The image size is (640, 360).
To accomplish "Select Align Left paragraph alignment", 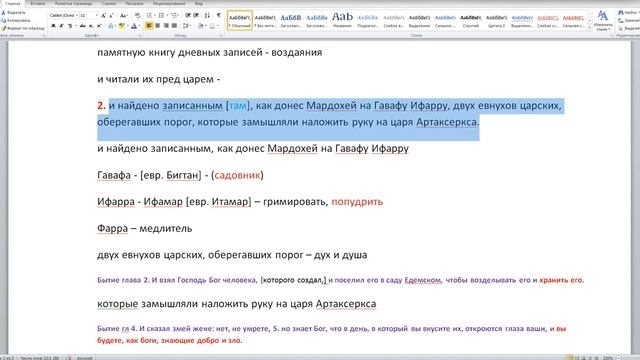I will coord(149,26).
